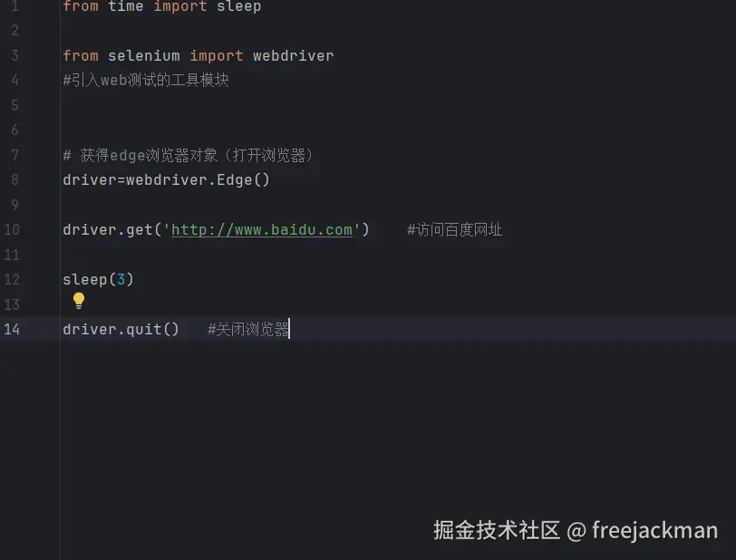Screen dimensions: 736x560
Task: Click line number 12 in gutter
Action: pos(11,279)
